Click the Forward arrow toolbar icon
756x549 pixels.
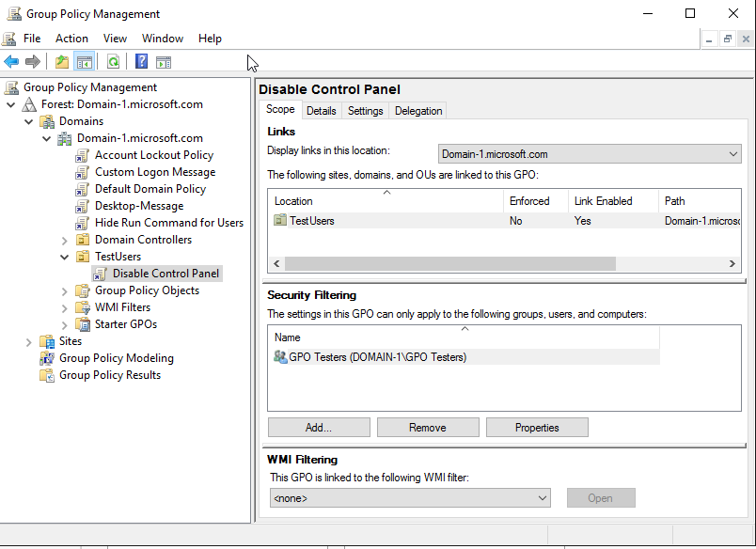[x=32, y=62]
